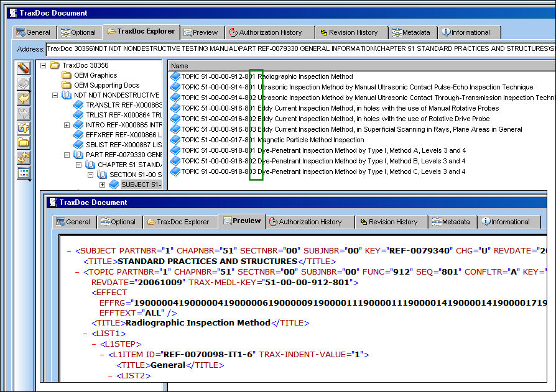Click the blue icon beside Magnetic Particle topic

(x=175, y=140)
